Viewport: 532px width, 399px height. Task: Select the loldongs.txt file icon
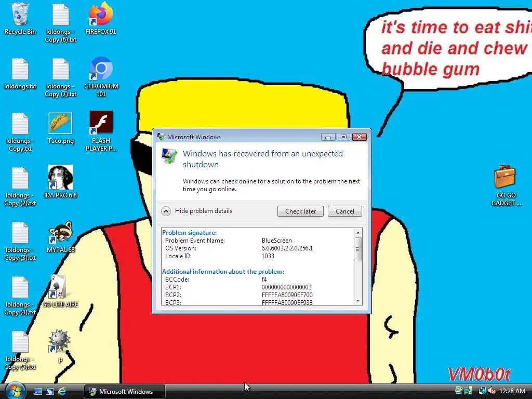click(20, 74)
